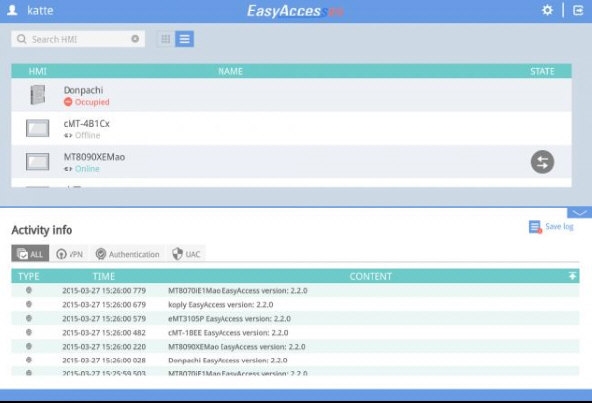
Task: Clear the Search HMI field
Action: pos(135,39)
